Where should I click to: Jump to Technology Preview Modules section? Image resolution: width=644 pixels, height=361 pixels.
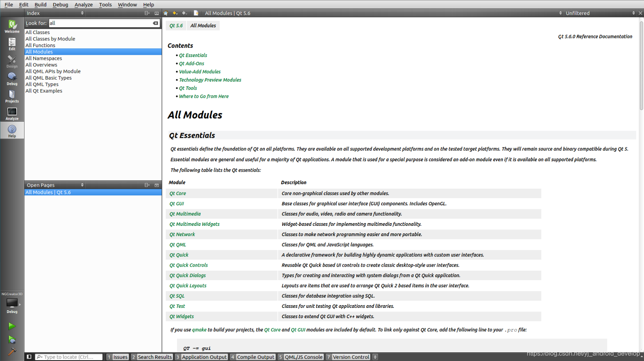(x=210, y=80)
